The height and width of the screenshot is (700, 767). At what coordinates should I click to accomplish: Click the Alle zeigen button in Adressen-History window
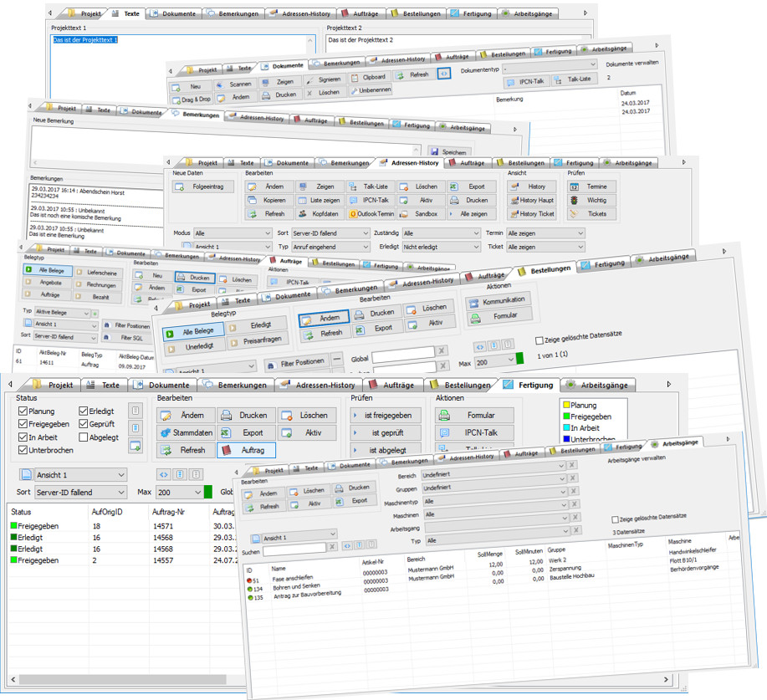click(471, 214)
